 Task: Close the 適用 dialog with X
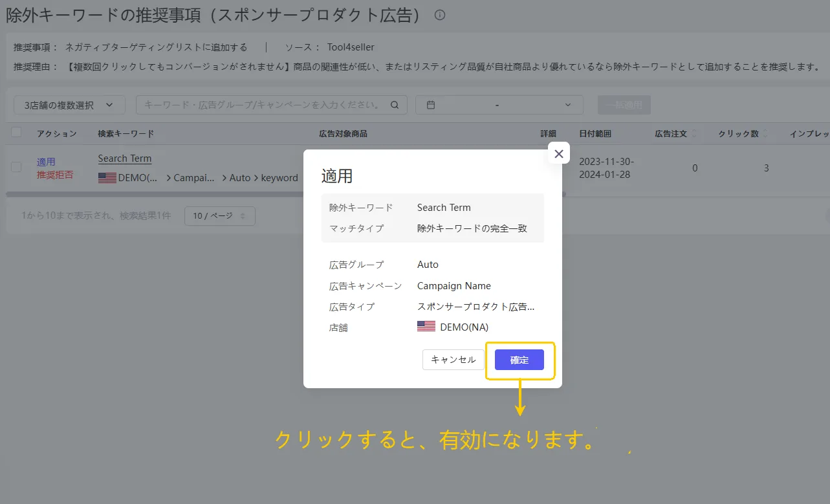[x=559, y=153]
